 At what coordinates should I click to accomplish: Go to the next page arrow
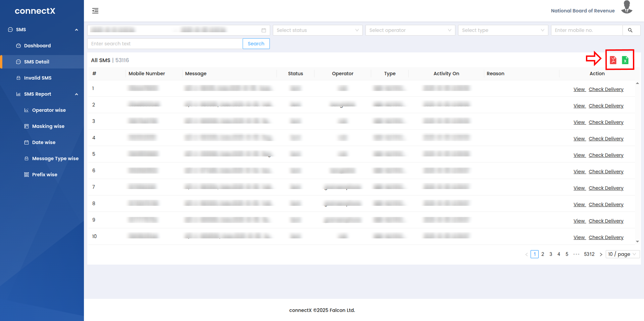601,255
